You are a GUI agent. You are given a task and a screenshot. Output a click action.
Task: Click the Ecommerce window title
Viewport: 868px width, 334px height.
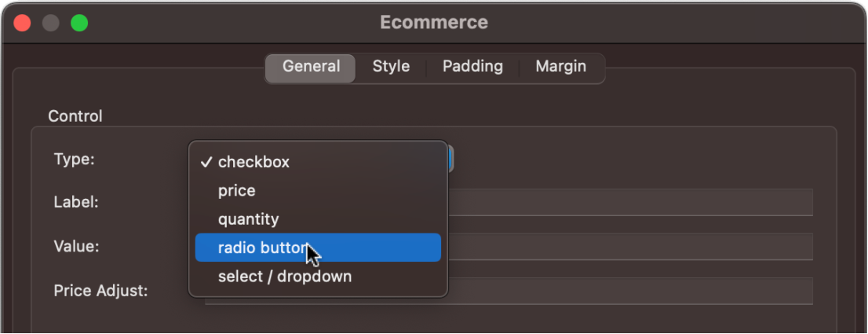[434, 23]
